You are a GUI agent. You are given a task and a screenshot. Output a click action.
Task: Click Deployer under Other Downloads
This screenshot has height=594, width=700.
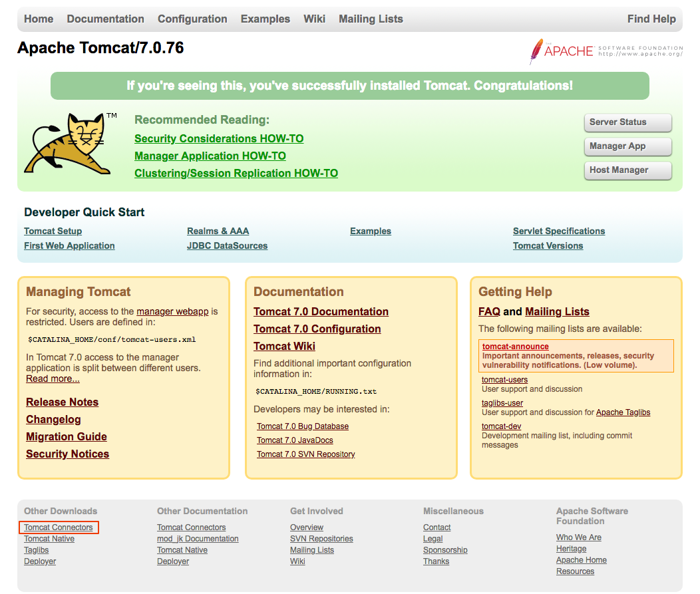click(40, 561)
